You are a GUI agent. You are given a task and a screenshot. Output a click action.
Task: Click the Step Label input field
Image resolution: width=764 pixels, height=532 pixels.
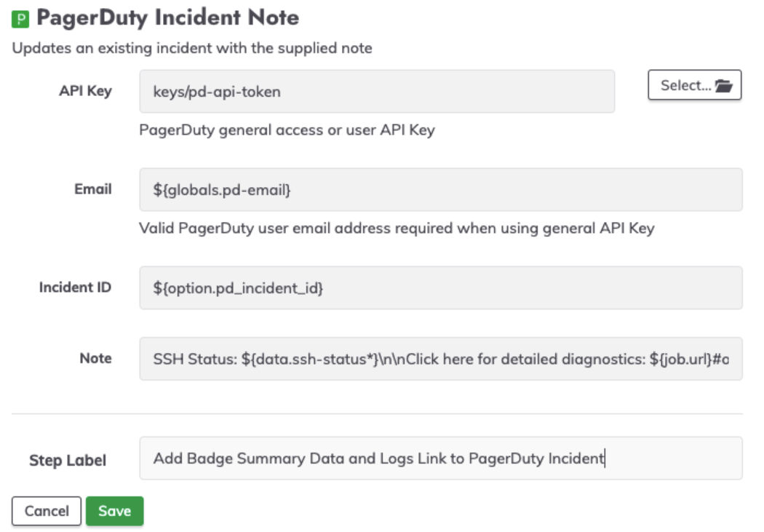click(x=440, y=458)
